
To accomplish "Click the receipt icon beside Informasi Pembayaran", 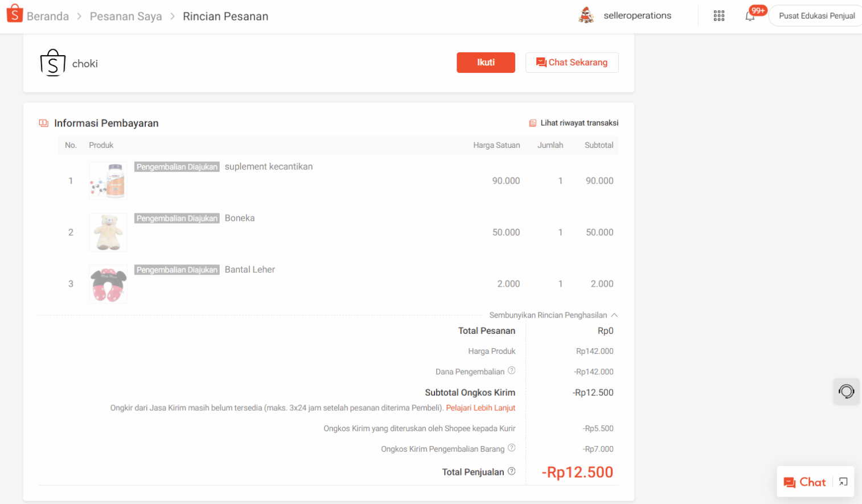I will point(43,122).
